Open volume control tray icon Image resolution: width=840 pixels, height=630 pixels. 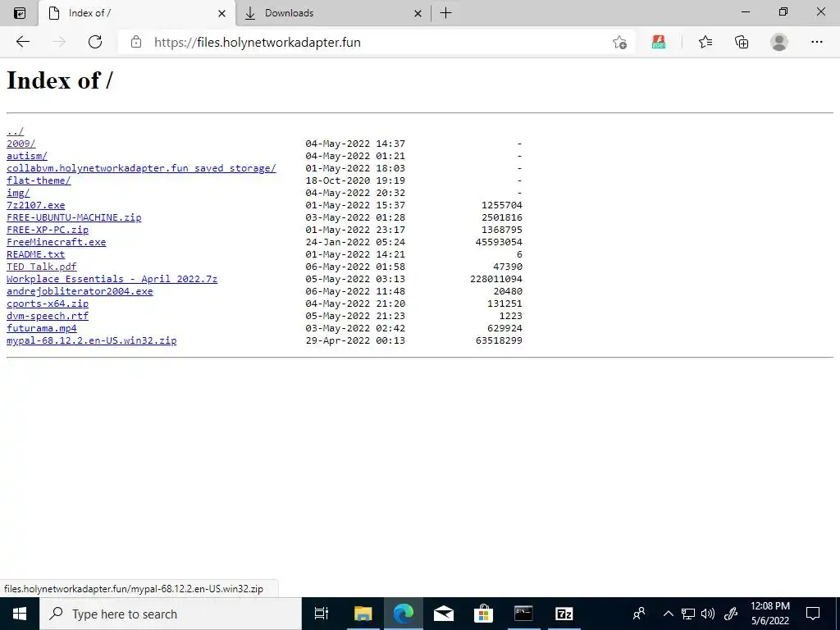click(708, 614)
